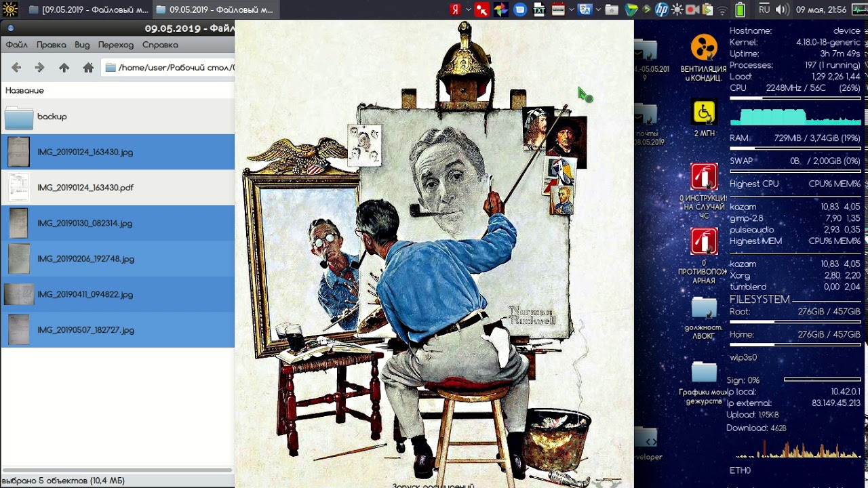Open the home folder in the file manager toolbar

88,67
